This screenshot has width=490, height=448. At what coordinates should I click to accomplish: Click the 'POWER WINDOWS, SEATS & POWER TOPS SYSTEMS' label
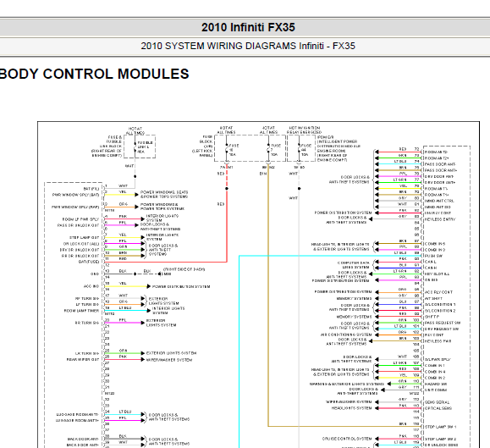click(164, 194)
